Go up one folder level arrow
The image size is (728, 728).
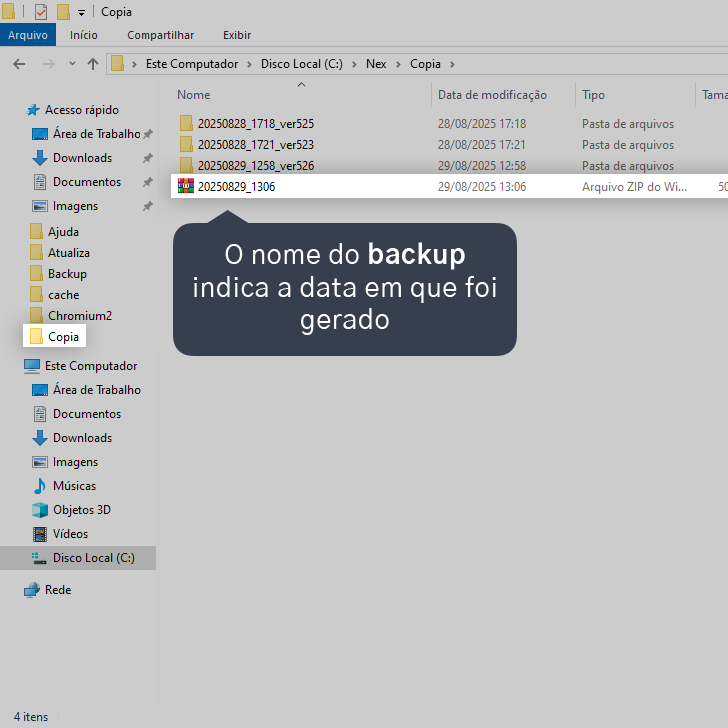click(x=93, y=64)
